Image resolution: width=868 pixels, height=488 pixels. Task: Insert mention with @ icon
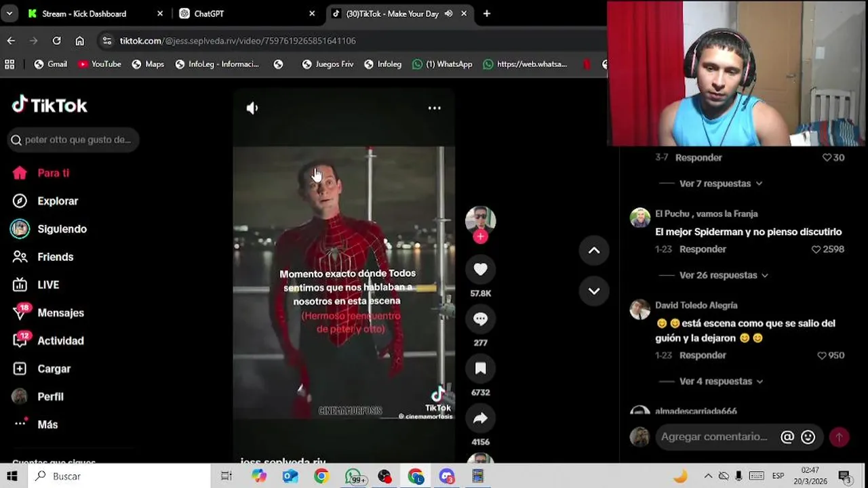787,437
